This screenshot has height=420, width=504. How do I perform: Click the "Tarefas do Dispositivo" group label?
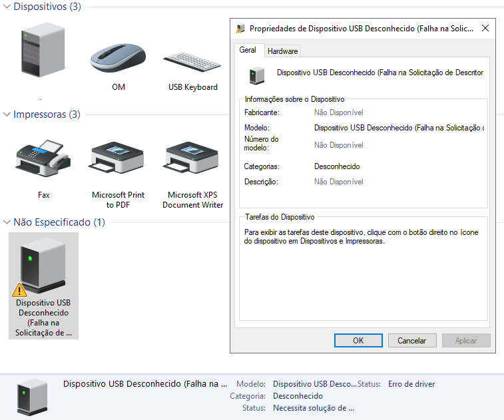point(280,217)
